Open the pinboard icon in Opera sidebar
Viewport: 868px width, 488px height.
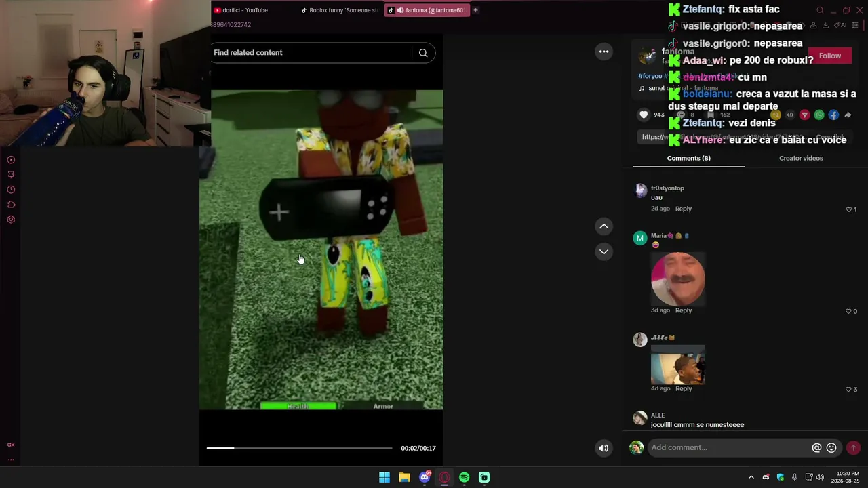coord(11,175)
